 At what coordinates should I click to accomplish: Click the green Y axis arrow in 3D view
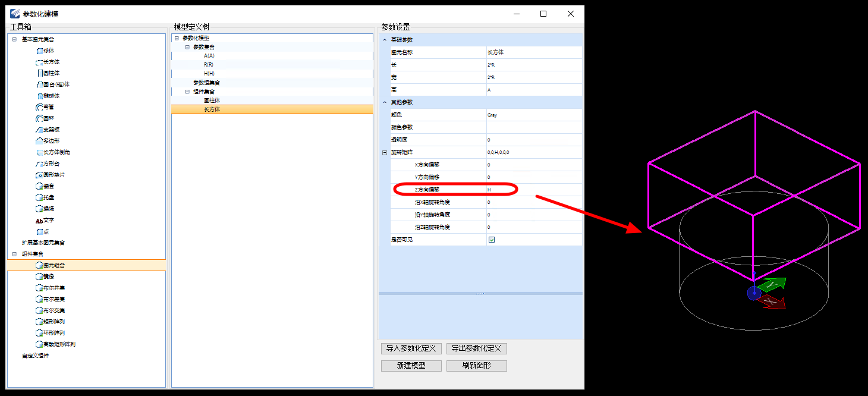pos(773,285)
